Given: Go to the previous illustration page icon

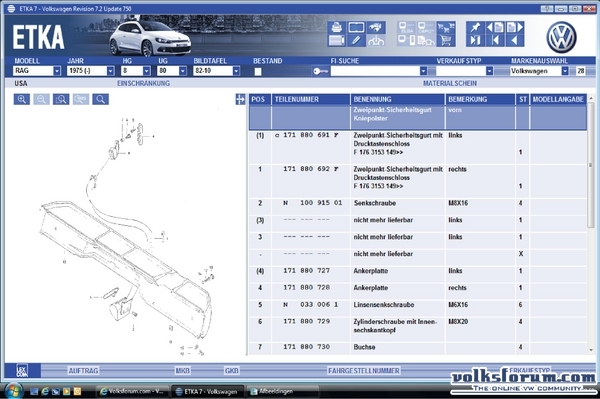Looking at the screenshot, I should (495, 28).
